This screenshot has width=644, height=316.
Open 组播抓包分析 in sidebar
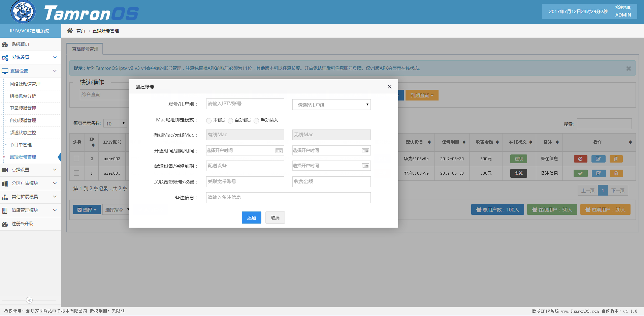point(23,96)
